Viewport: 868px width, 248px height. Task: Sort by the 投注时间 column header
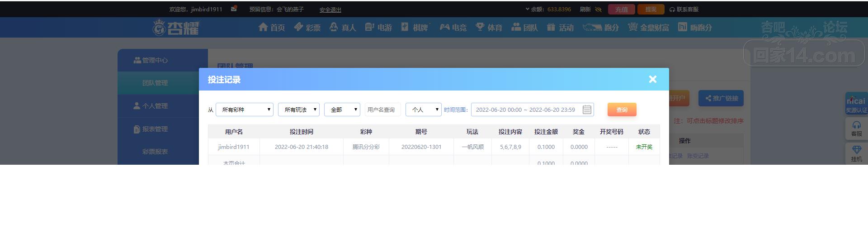pos(302,132)
